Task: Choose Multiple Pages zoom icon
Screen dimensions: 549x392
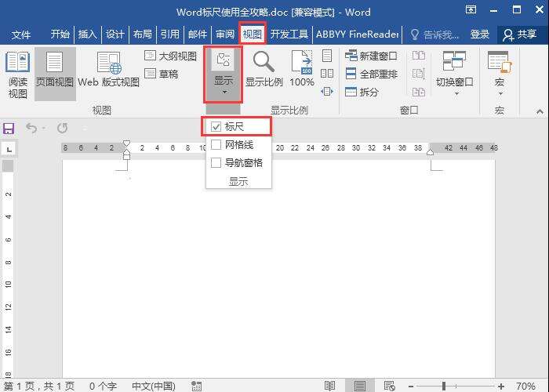Action: pos(327,74)
